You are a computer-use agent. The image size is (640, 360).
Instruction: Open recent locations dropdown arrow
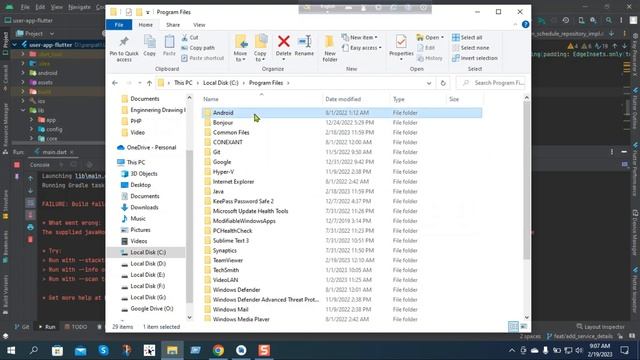140,83
